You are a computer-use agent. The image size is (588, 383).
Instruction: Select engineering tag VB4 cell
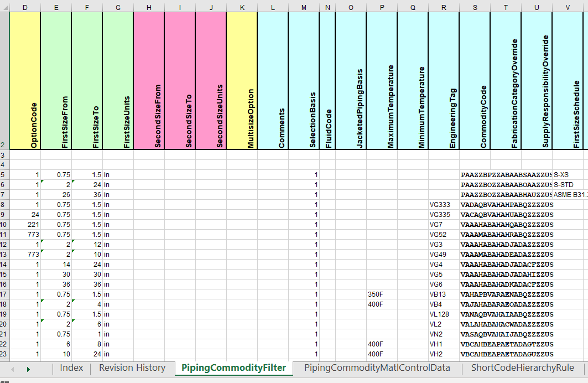(x=444, y=304)
